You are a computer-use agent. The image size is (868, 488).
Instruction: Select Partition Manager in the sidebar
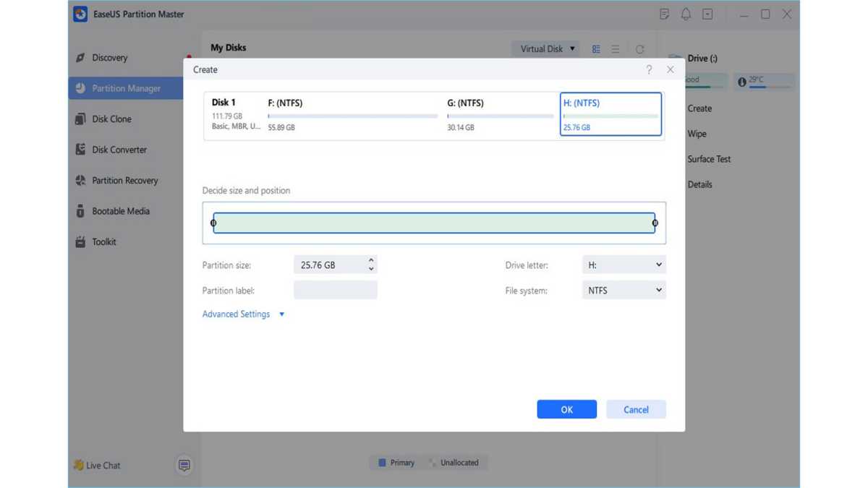pyautogui.click(x=126, y=88)
